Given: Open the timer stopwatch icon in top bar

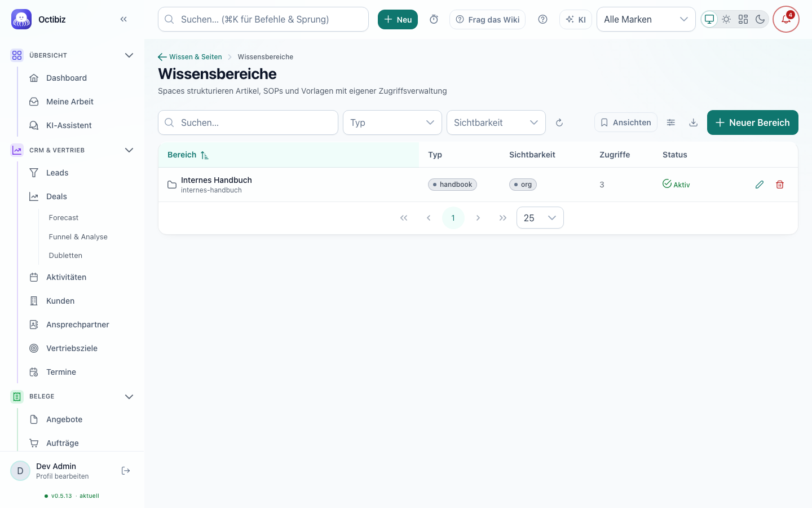Looking at the screenshot, I should point(434,19).
